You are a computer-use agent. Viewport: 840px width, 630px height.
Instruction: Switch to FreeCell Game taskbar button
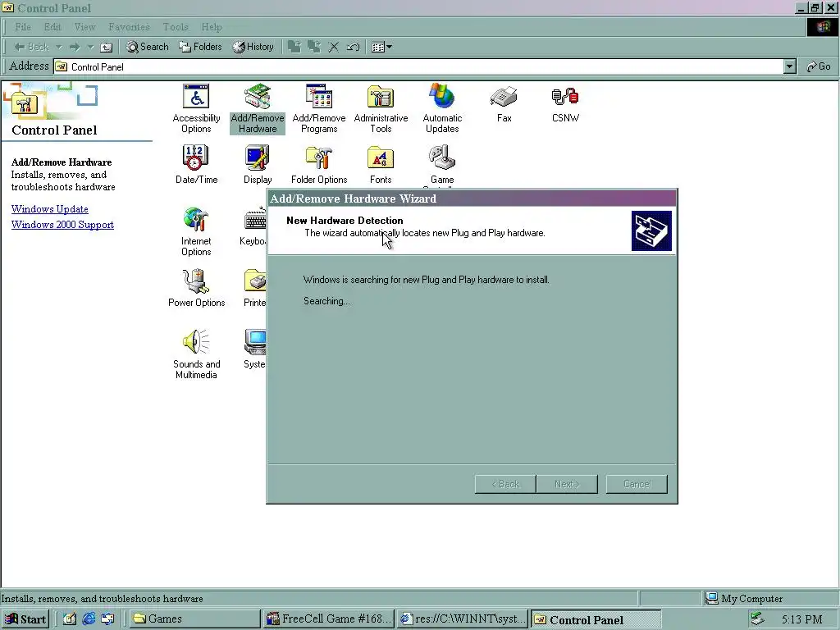[x=329, y=619]
